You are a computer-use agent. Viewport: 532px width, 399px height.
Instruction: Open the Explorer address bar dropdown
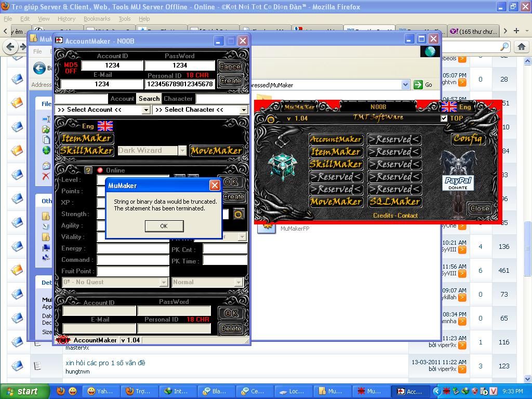pyautogui.click(x=405, y=85)
